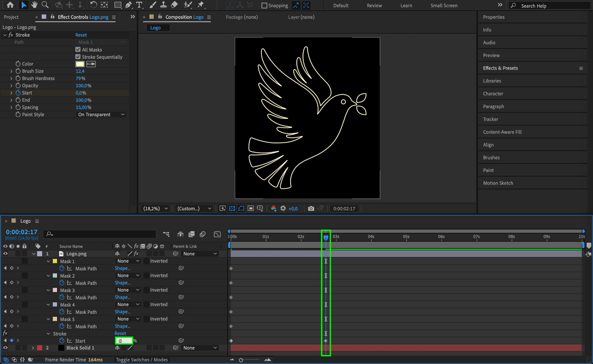Click Toggle Switches / Modes button
Screen dimensions: 593x364
[142, 360]
